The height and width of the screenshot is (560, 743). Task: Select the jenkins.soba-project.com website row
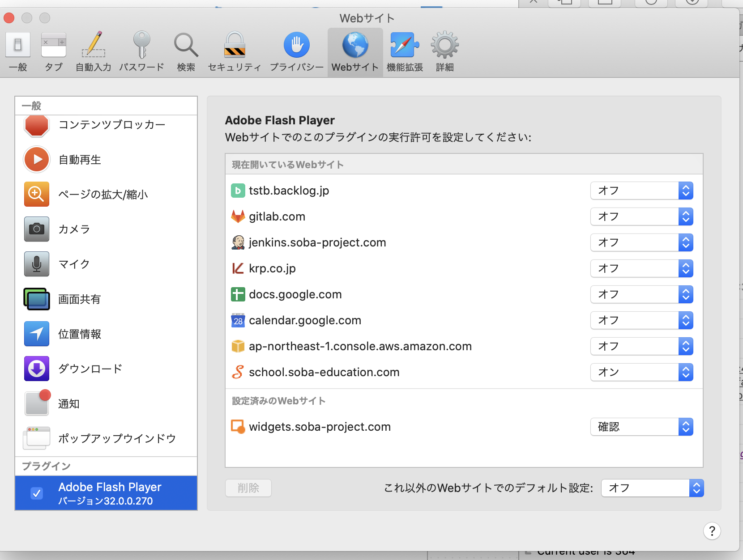coord(464,243)
